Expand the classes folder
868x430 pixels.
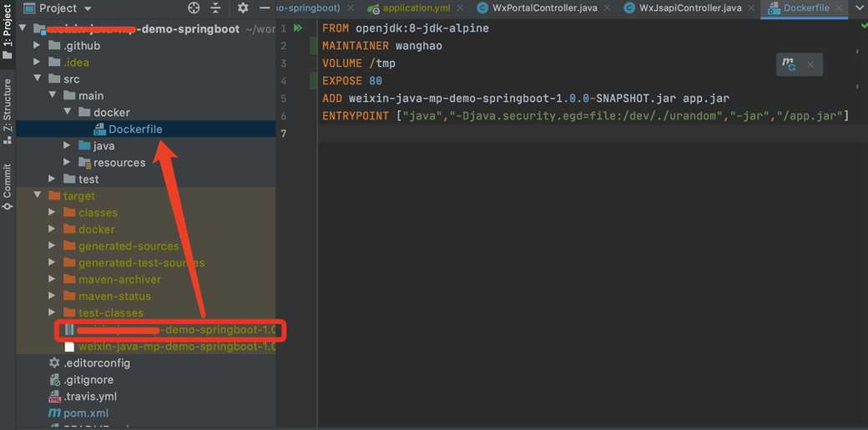pos(52,212)
